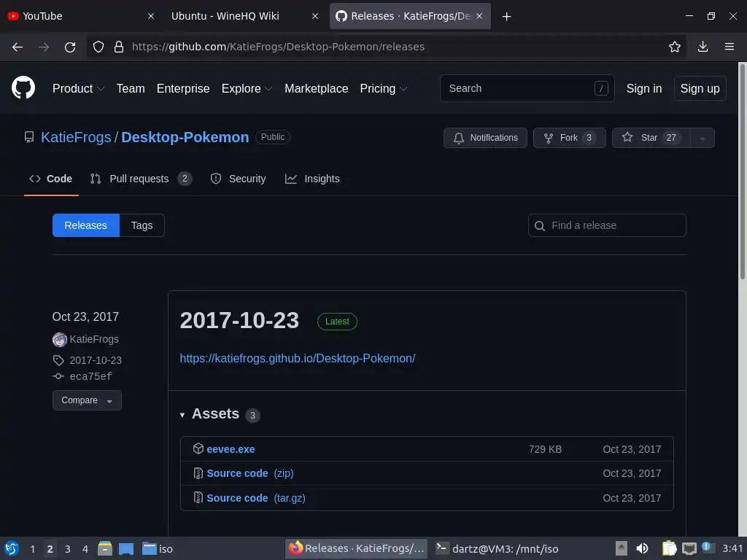Click the GitHub octocat logo

pos(23,87)
